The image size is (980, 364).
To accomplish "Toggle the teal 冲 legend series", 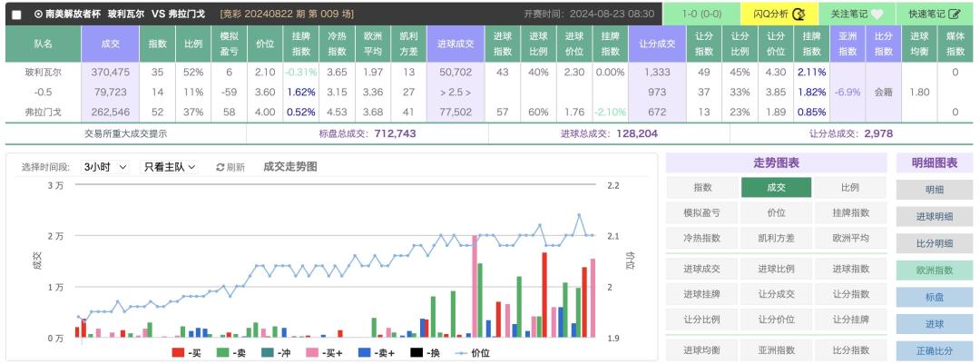I will coord(276,353).
